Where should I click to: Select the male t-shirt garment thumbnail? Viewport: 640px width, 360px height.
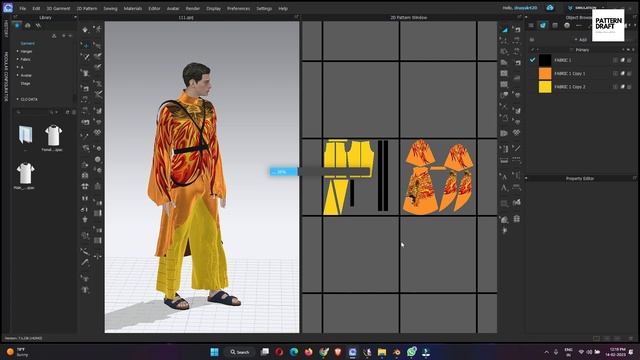click(25, 173)
